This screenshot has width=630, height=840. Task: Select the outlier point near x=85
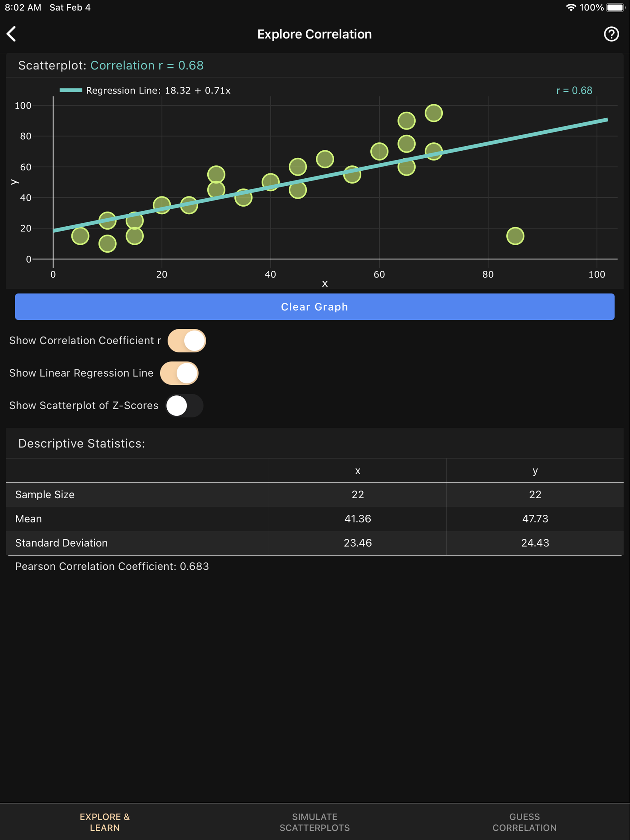coord(515,236)
